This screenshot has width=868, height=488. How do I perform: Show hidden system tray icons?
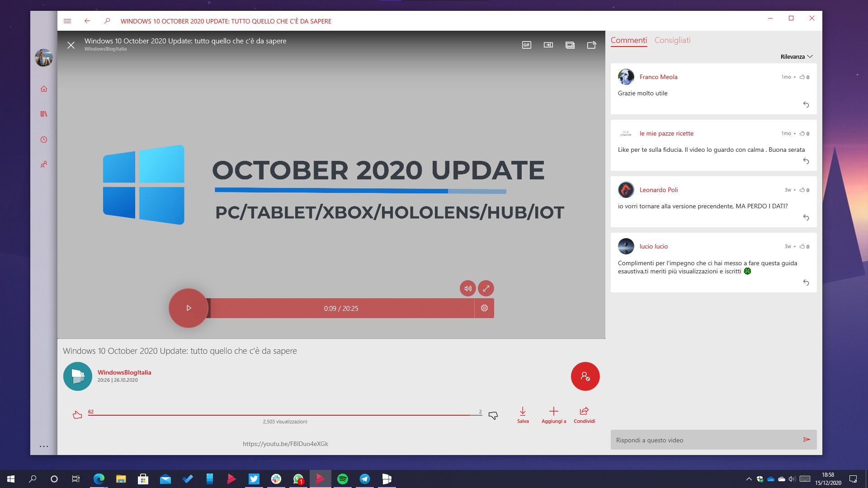(x=749, y=479)
